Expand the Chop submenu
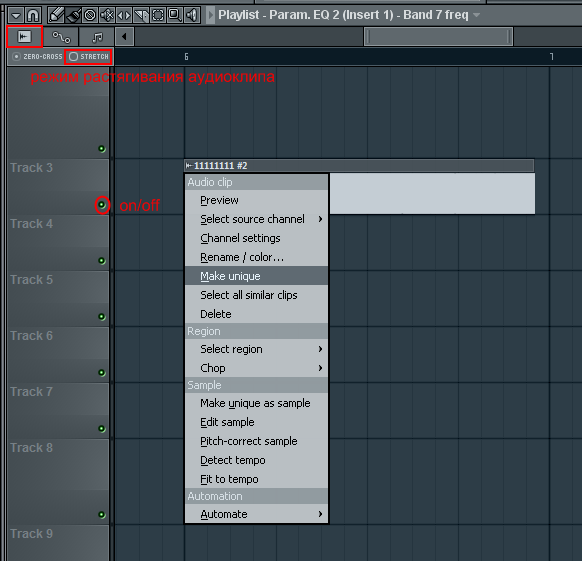 [256, 368]
